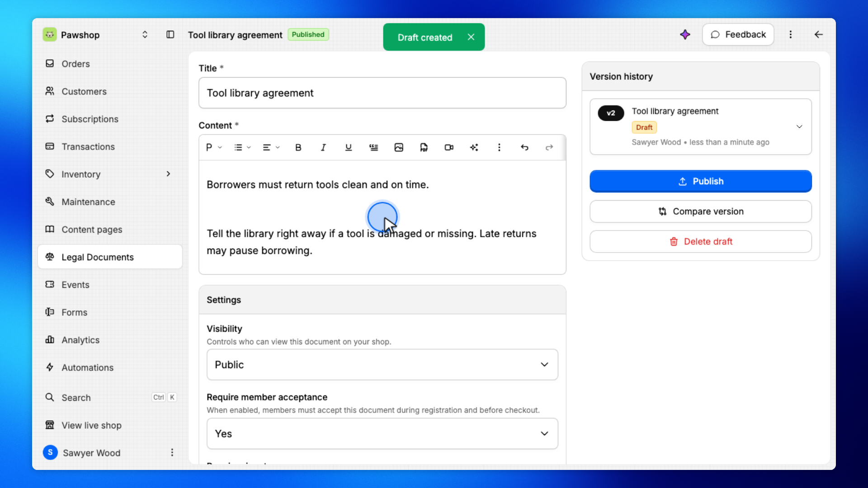Open Subscriptions section

(110, 119)
